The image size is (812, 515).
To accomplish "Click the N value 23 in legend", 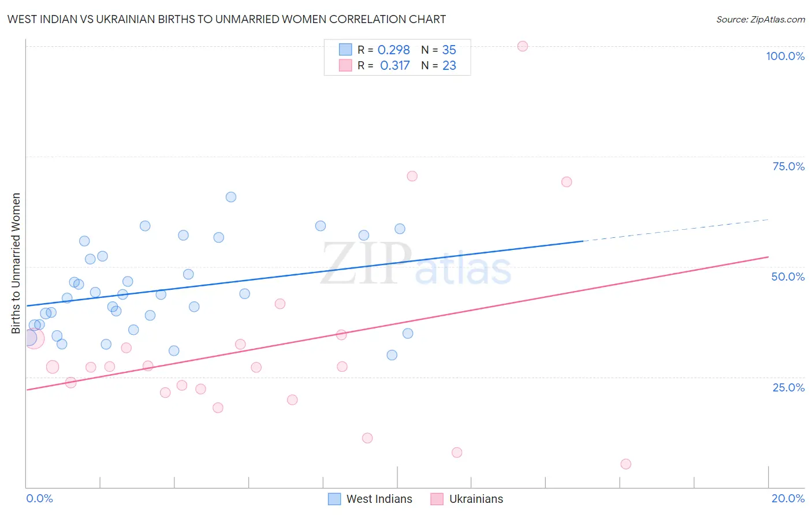I will tap(449, 65).
